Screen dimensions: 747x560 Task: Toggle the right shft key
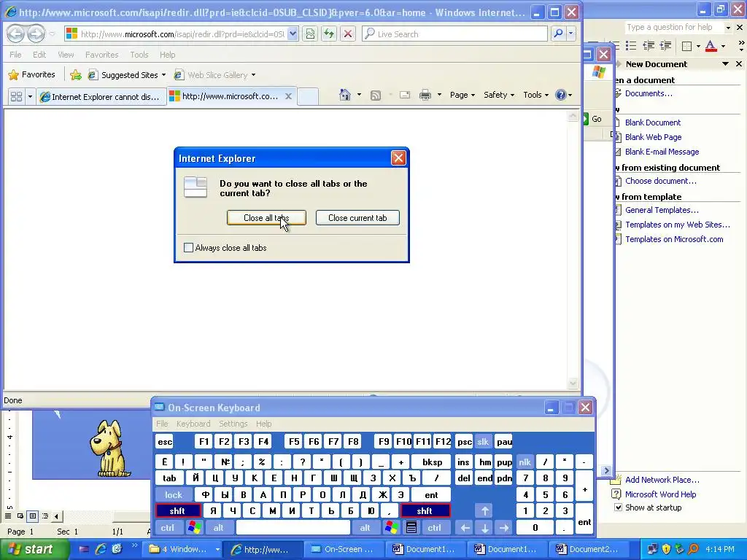point(425,511)
